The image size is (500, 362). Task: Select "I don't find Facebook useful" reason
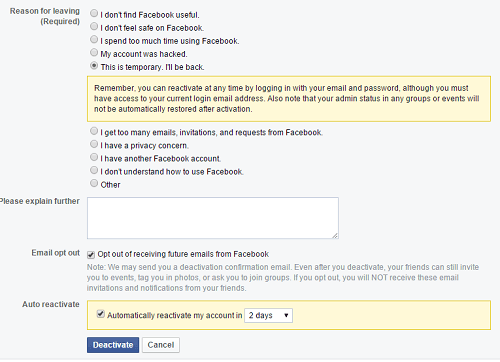click(94, 13)
